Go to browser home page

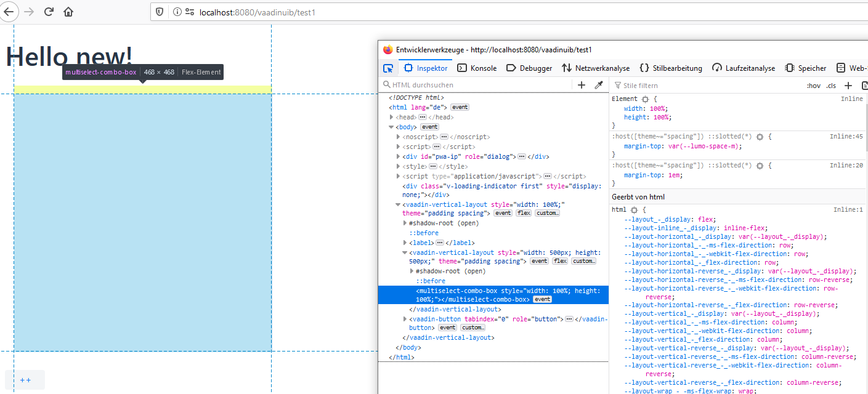tap(68, 12)
